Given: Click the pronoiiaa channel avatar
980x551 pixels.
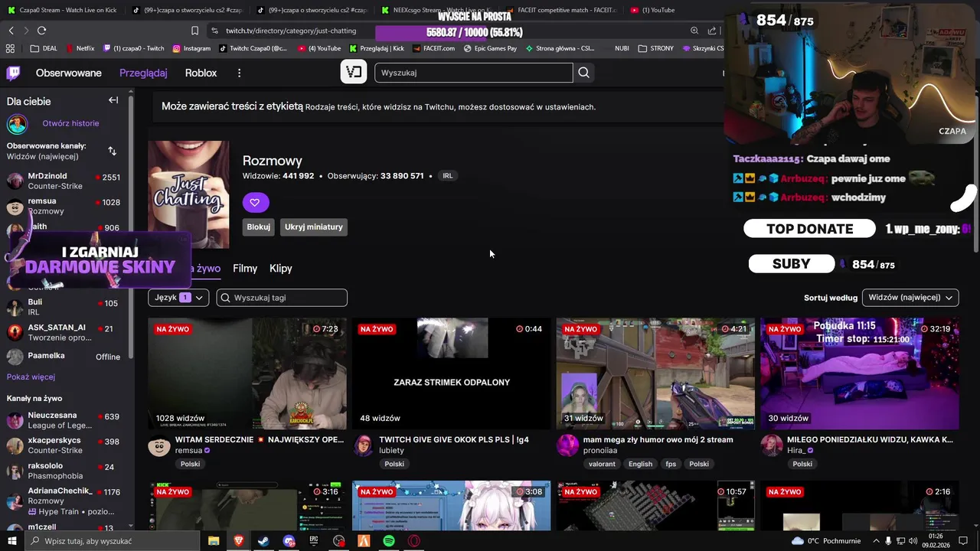Looking at the screenshot, I should [x=567, y=445].
